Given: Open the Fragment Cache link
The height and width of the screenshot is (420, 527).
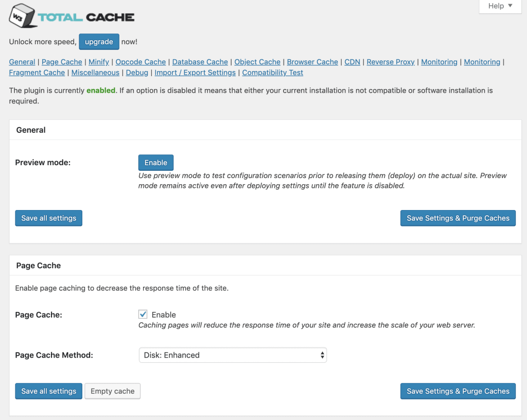Looking at the screenshot, I should 37,73.
